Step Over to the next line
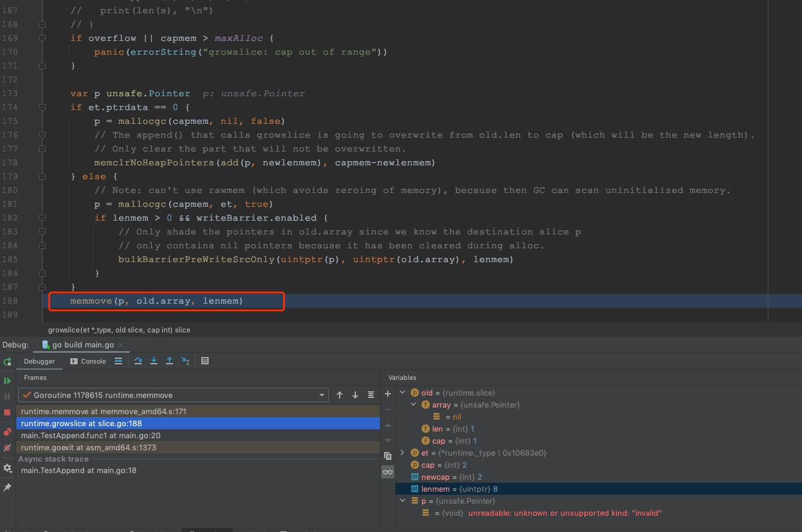The height and width of the screenshot is (532, 802). (x=138, y=361)
